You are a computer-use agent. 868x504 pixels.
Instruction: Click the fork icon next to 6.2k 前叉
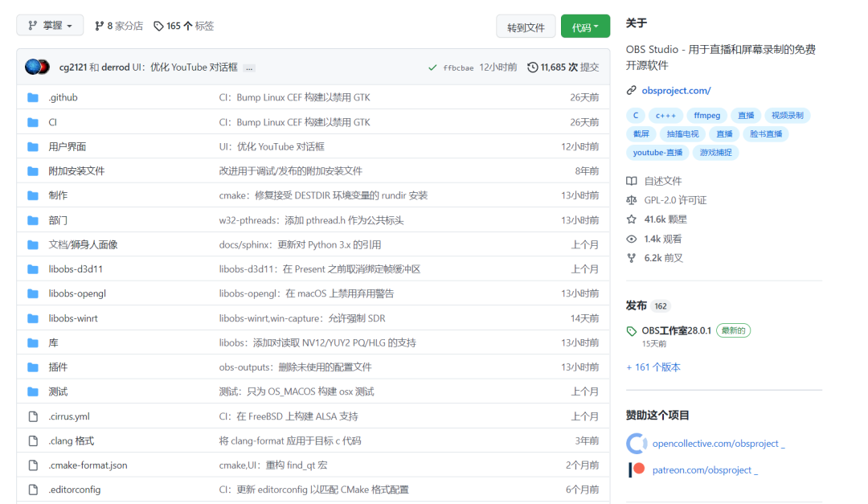pyautogui.click(x=632, y=258)
